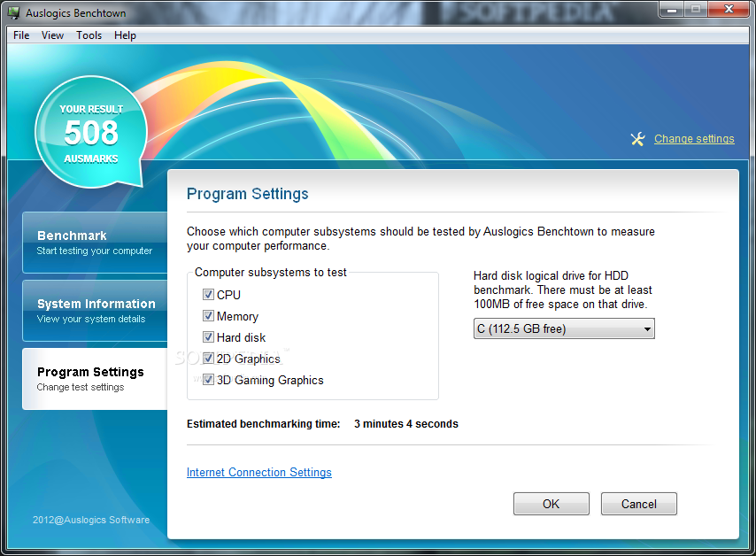The width and height of the screenshot is (756, 556).
Task: Close the Auslogics Benchtown window
Action: coord(729,9)
